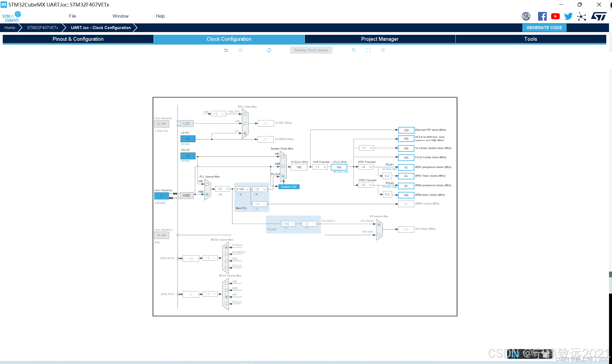612x364 pixels.
Task: Open the ST Twitter page icon
Action: [568, 16]
